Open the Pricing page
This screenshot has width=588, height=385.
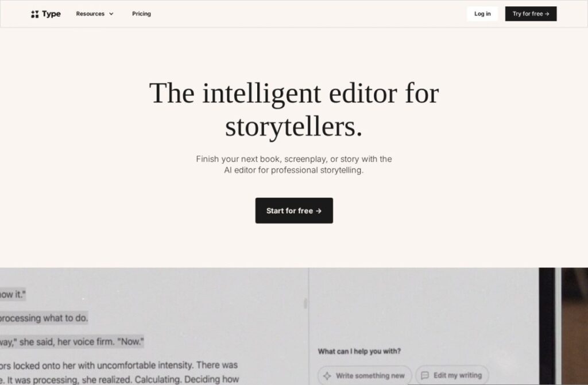(141, 14)
